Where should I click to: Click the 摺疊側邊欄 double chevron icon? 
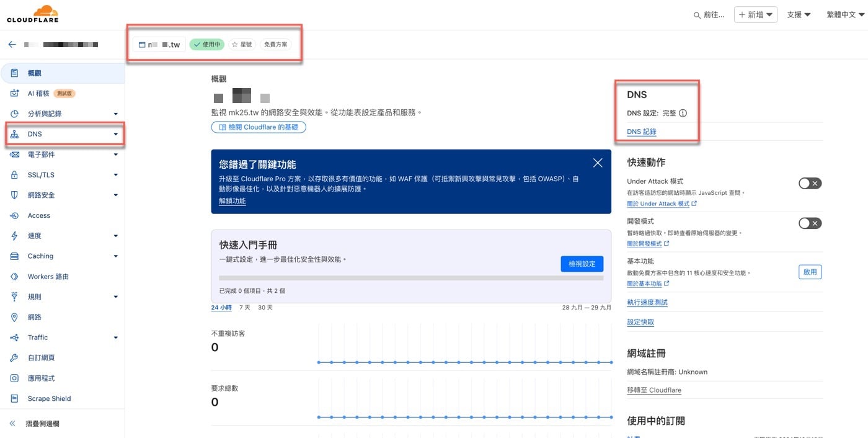click(12, 424)
